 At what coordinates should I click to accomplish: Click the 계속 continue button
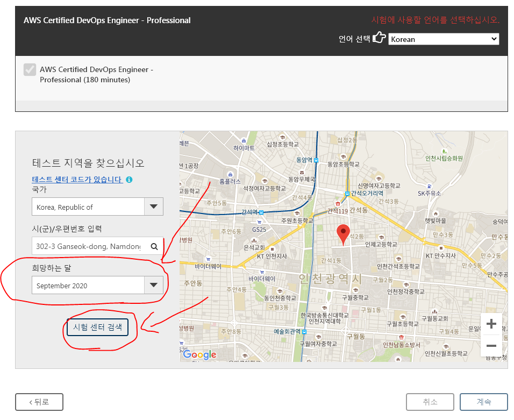coord(483,402)
